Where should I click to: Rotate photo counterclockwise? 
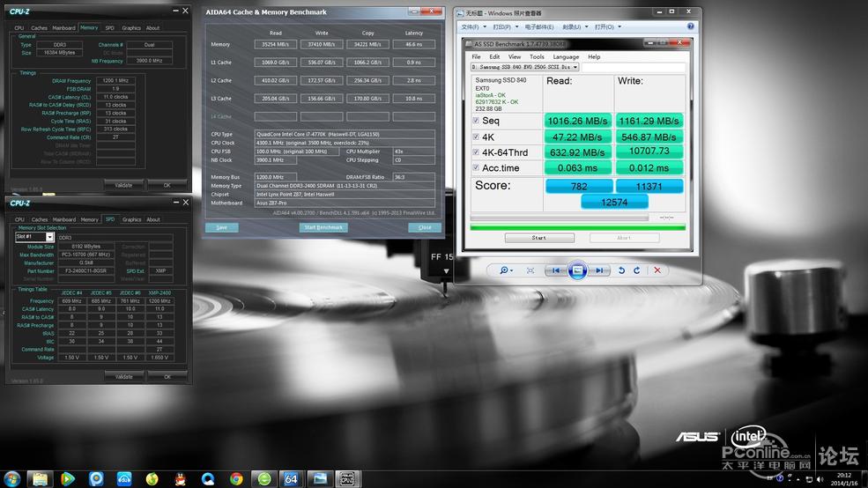(621, 270)
